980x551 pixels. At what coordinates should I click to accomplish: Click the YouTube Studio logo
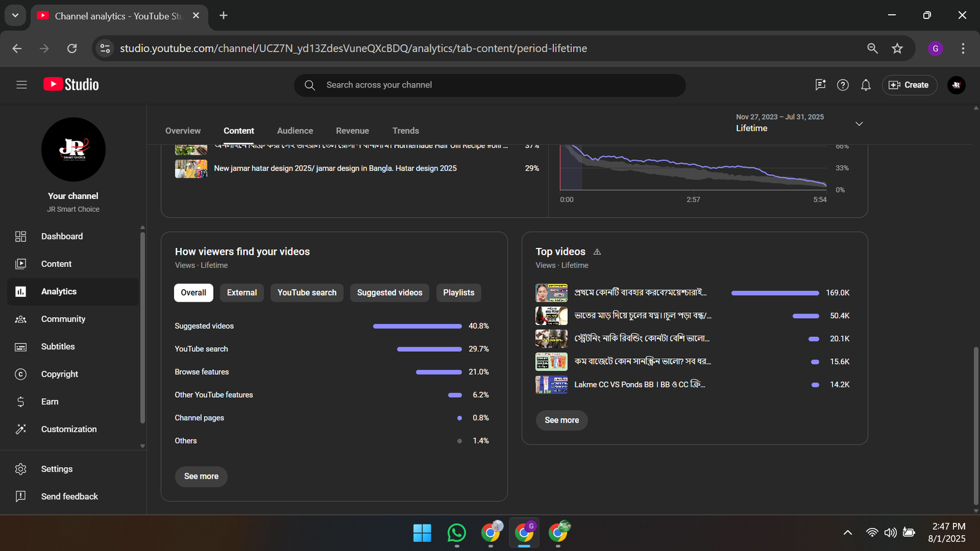(71, 84)
